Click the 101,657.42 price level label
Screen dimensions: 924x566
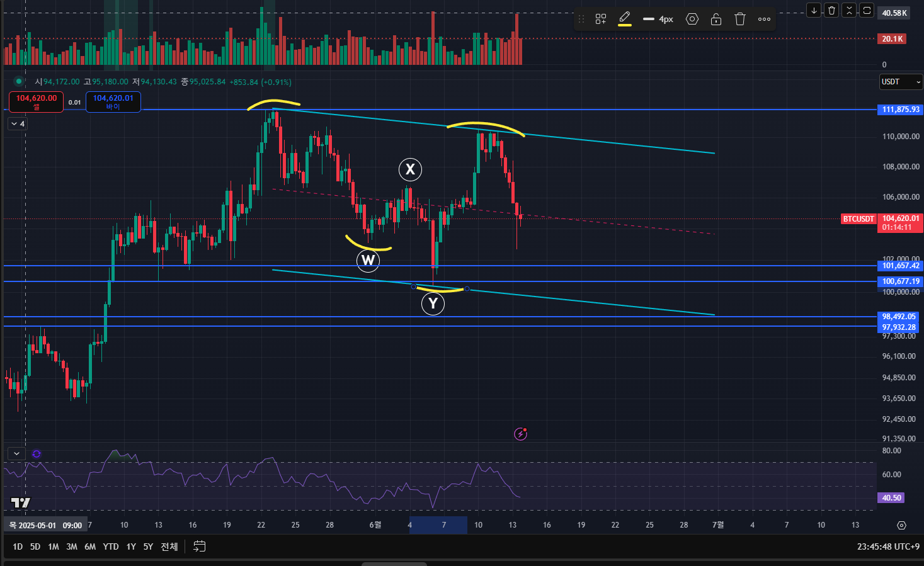[900, 266]
